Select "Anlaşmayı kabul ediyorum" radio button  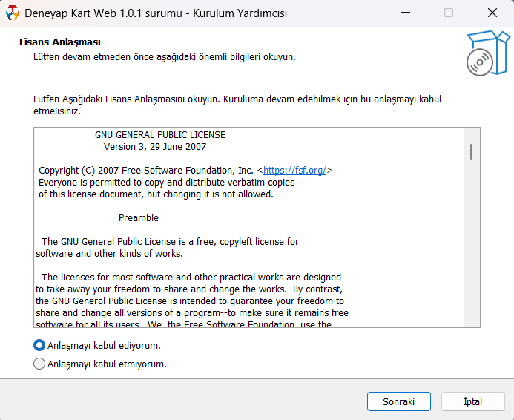coord(39,345)
